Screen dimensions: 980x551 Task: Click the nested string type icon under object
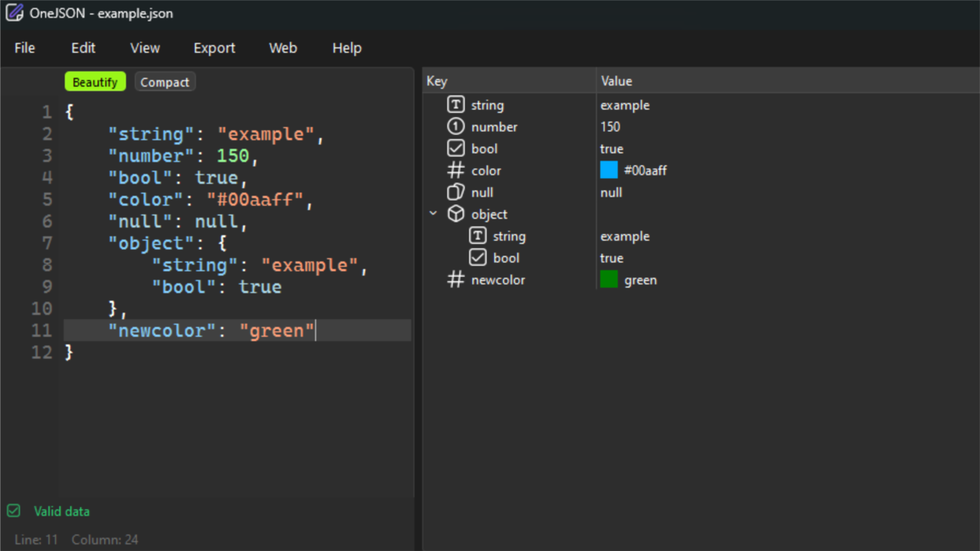tap(478, 236)
